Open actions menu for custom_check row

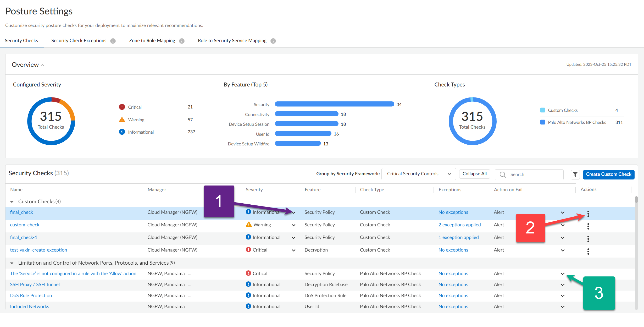tap(588, 226)
